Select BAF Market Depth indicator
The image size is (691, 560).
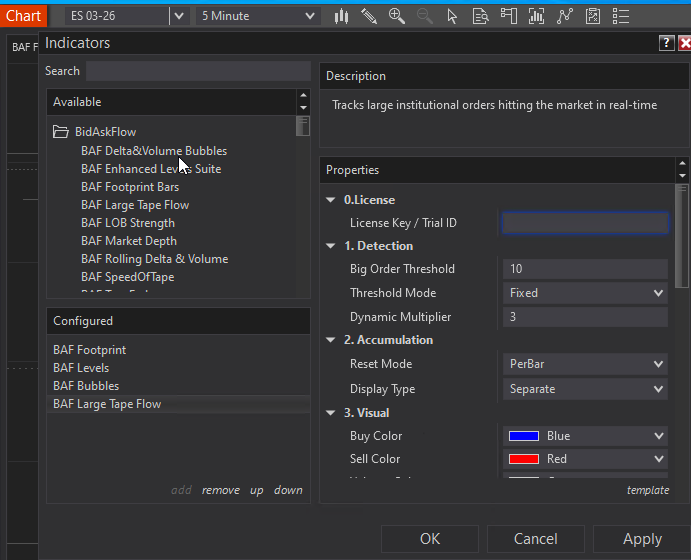pyautogui.click(x=129, y=241)
